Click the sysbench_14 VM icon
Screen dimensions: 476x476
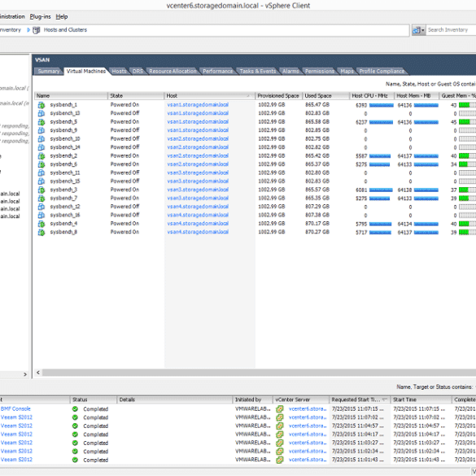pyautogui.click(x=41, y=147)
